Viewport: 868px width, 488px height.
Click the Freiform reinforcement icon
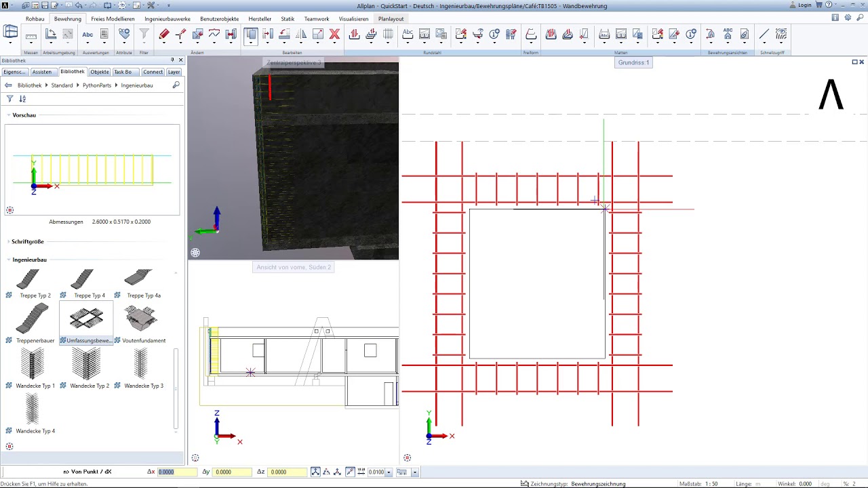pos(531,35)
